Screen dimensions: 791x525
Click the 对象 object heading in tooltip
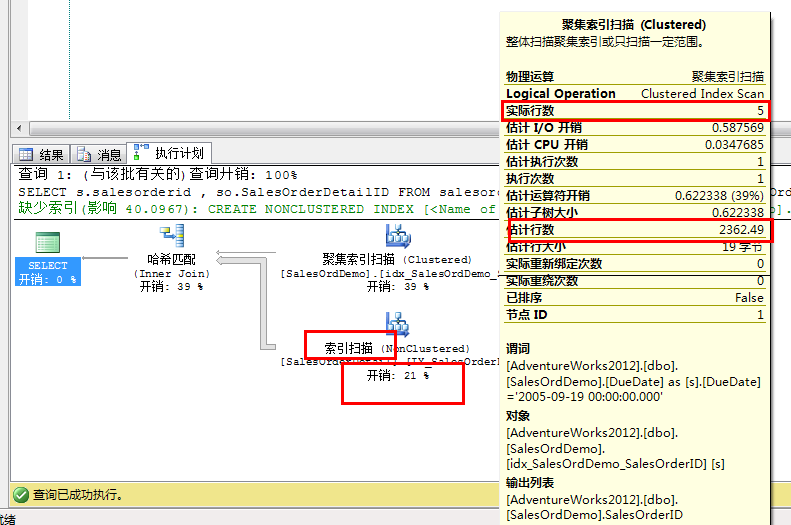[x=518, y=416]
